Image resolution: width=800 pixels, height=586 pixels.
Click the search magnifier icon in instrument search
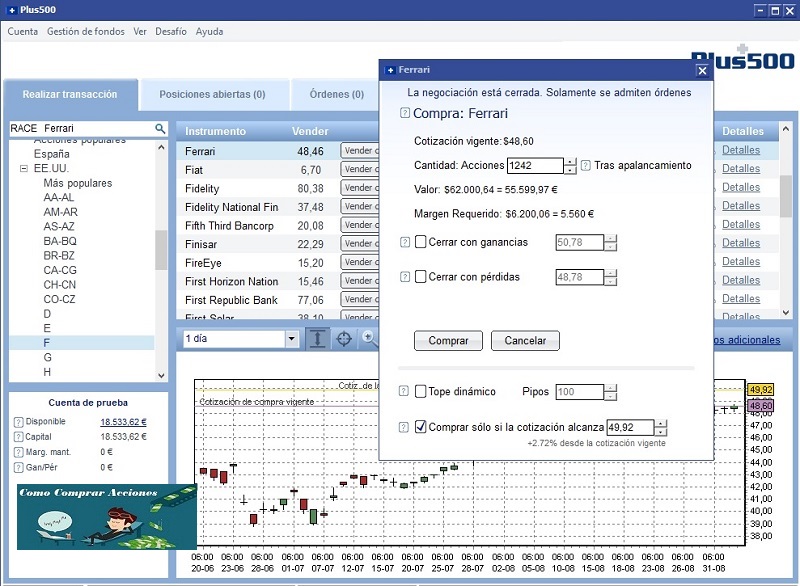pos(160,129)
